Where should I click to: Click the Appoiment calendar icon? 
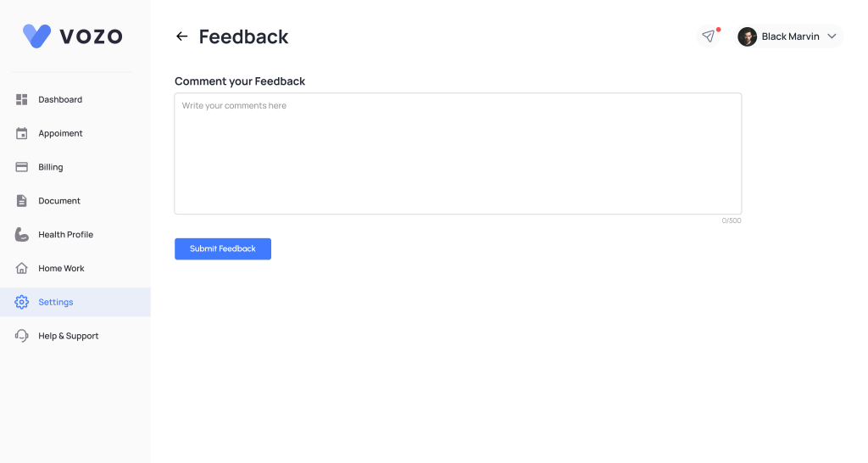[22, 133]
